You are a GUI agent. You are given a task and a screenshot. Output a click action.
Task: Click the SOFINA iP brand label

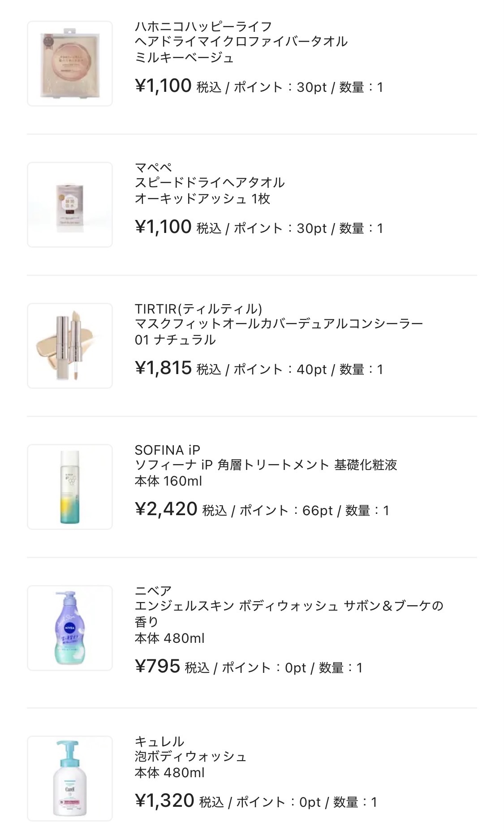tap(168, 450)
